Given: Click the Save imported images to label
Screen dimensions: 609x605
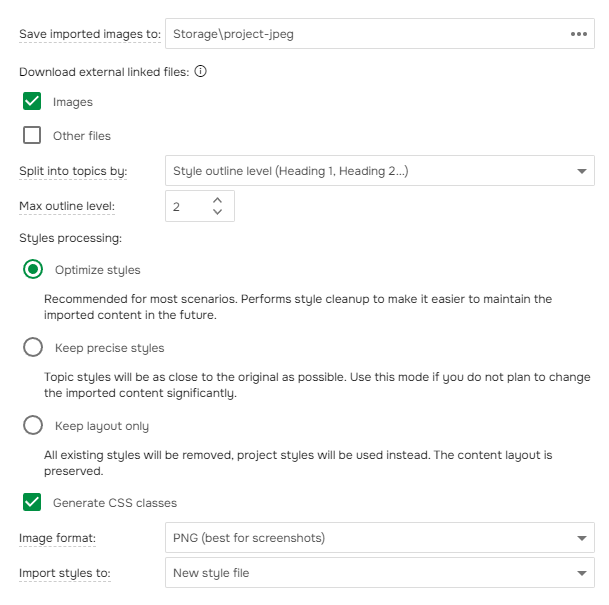Looking at the screenshot, I should (x=90, y=34).
